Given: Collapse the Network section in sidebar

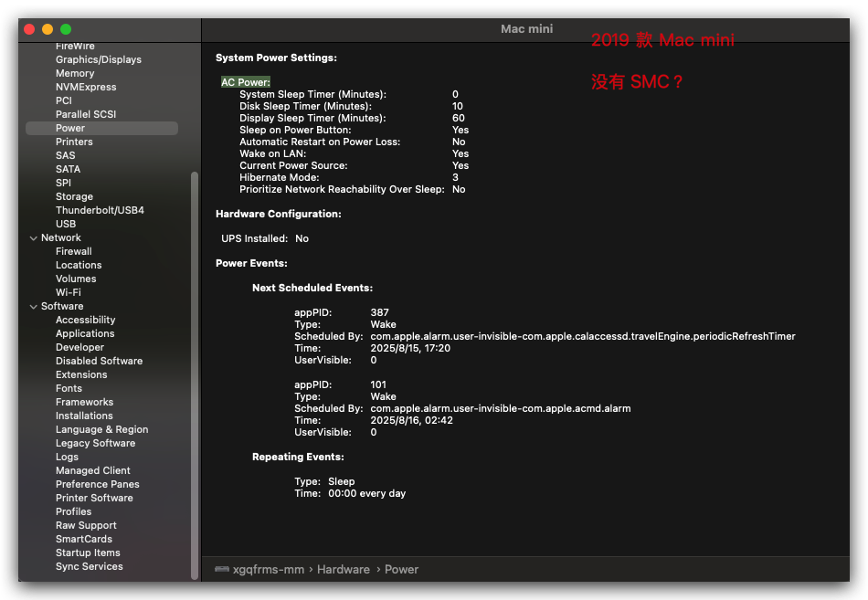Looking at the screenshot, I should tap(33, 238).
